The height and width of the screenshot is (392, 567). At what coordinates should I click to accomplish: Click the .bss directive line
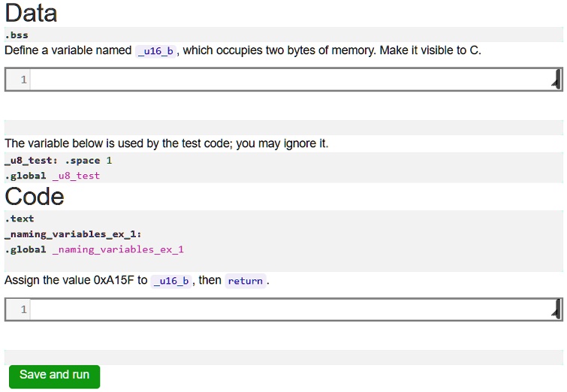(x=17, y=35)
